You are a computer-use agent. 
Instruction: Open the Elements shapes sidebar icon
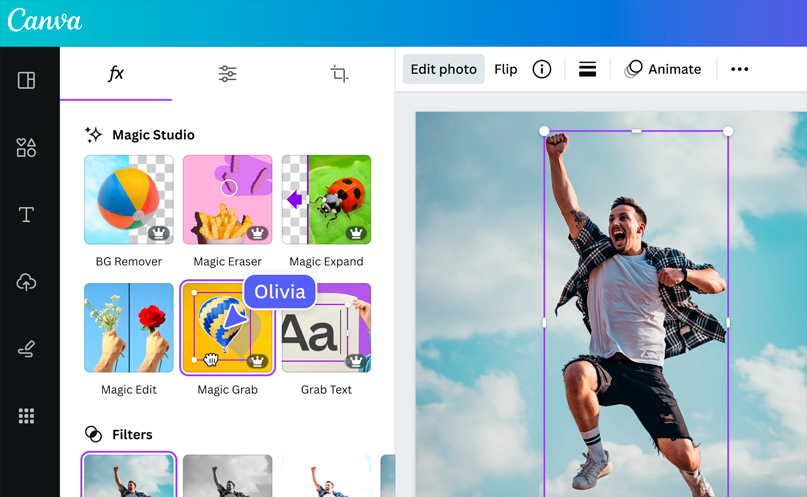click(26, 147)
